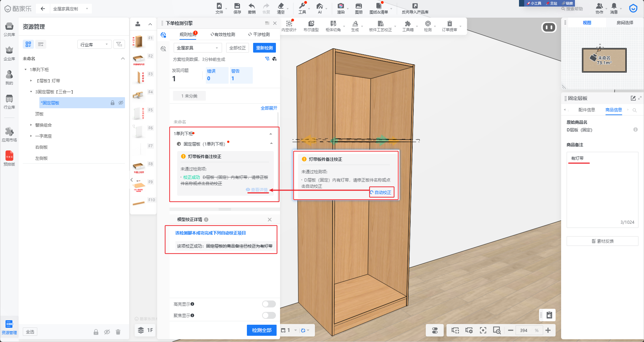Screen dimensions: 644x342
Task: Toggle the focus display (聚焦显示) switch
Action: [269, 315]
